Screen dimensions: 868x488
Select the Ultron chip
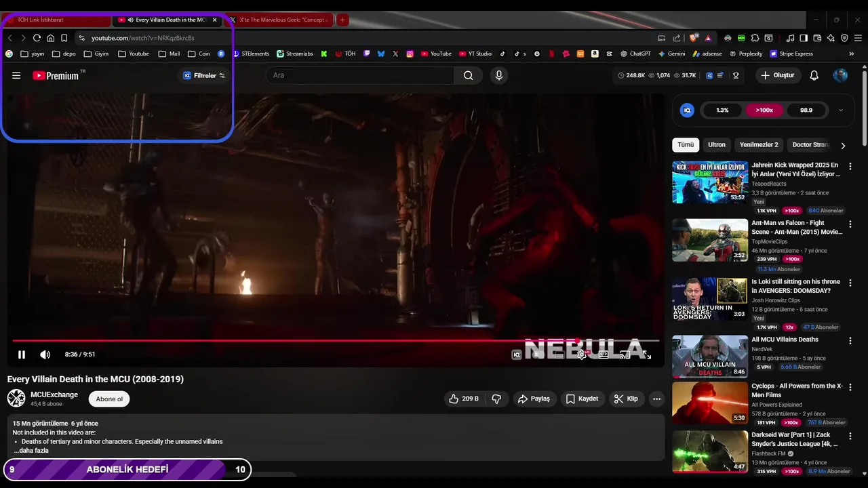tap(717, 145)
